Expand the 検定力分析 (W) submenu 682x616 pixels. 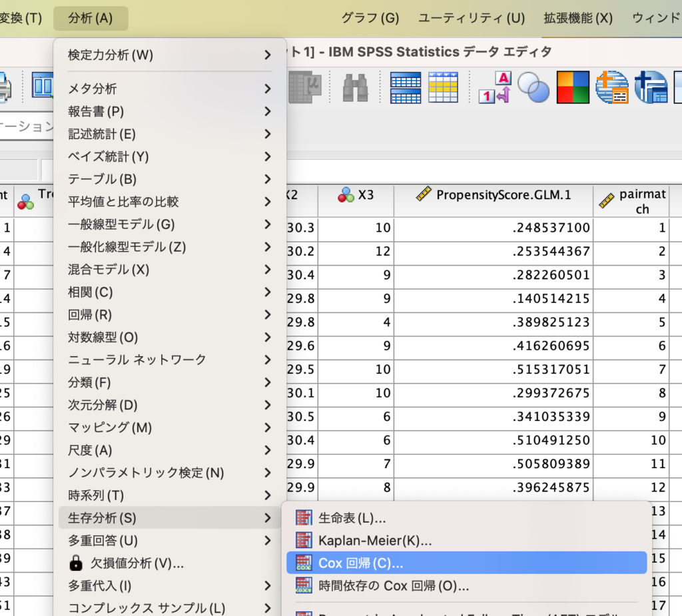[170, 55]
